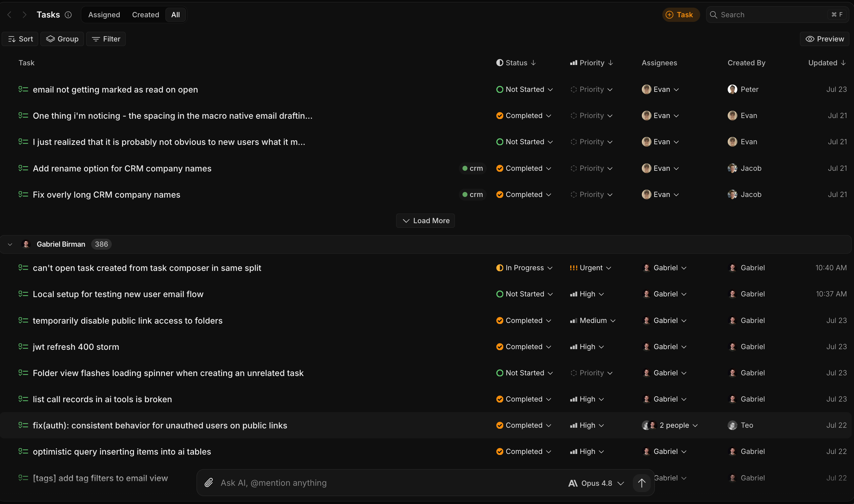Open the In Progress status dropdown
854x504 pixels.
524,268
